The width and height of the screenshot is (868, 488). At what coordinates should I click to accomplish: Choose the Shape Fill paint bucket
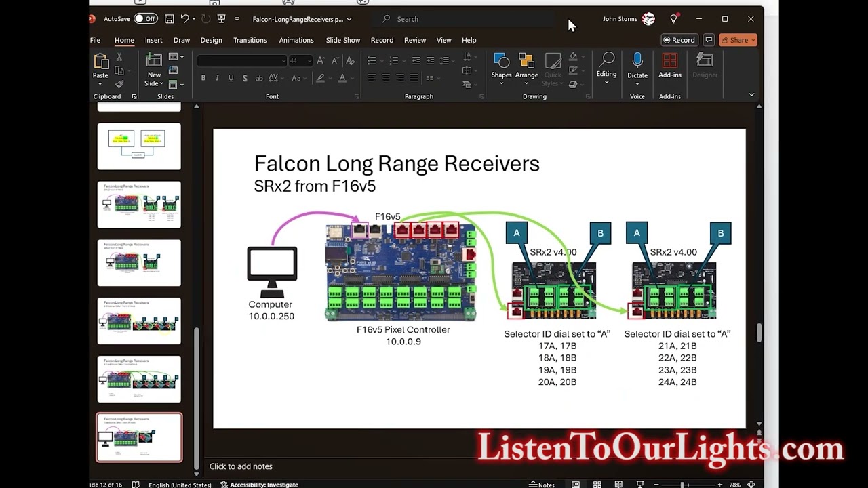pyautogui.click(x=573, y=57)
